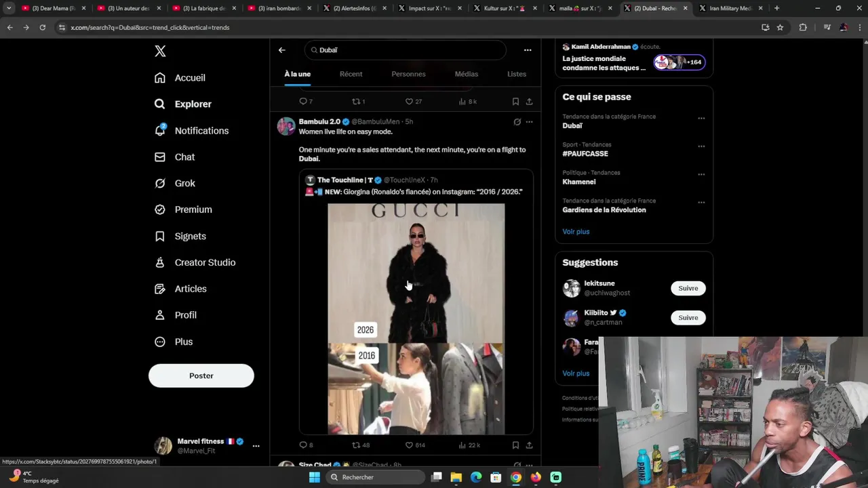Open Creator Studio
This screenshot has width=868, height=488.
(195, 262)
